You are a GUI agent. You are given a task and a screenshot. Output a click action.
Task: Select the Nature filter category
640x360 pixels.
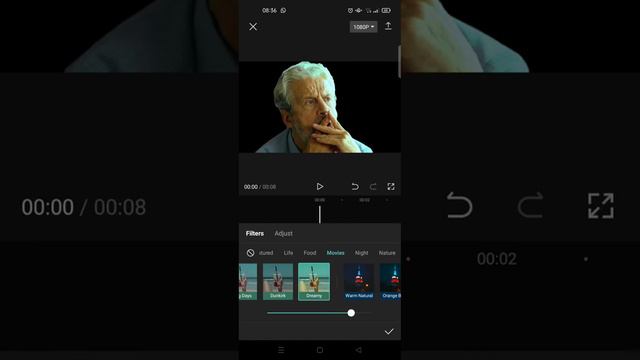tap(387, 253)
